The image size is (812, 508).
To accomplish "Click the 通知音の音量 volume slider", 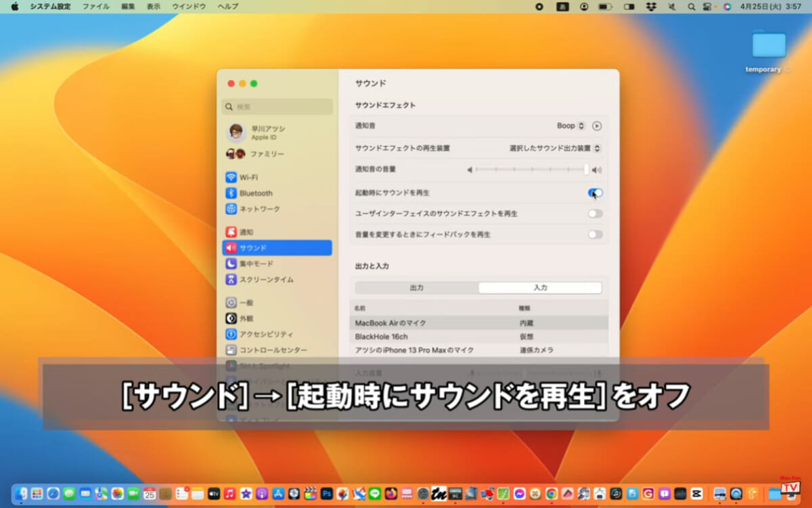I will [x=531, y=169].
